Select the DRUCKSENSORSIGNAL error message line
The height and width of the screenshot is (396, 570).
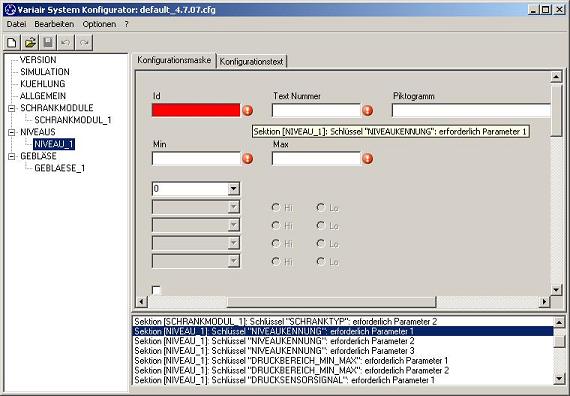(x=284, y=380)
